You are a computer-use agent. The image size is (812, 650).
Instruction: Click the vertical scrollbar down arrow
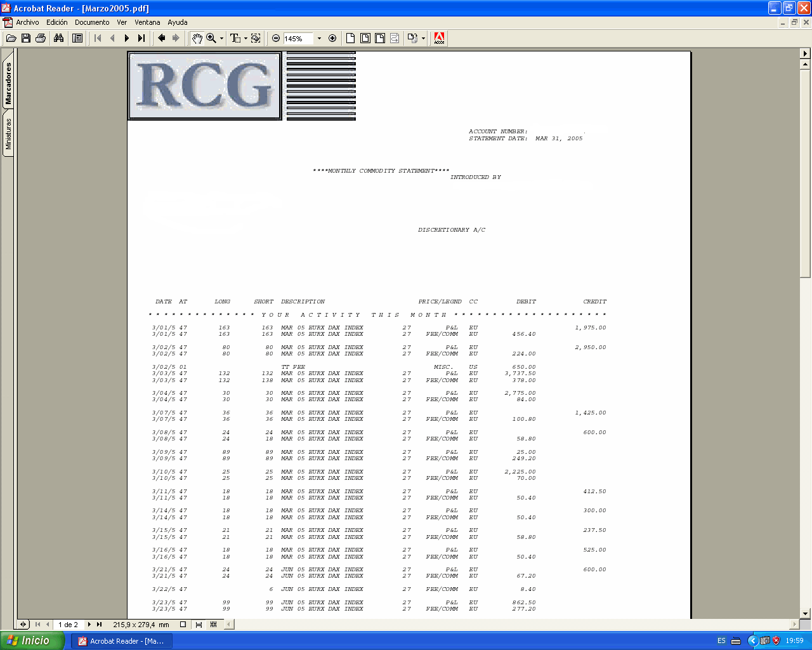(x=806, y=614)
